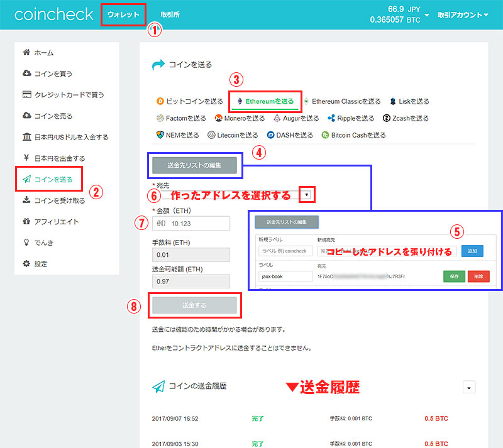503x448 pixels.
Task: Click the Zcash icon
Action: 387,118
